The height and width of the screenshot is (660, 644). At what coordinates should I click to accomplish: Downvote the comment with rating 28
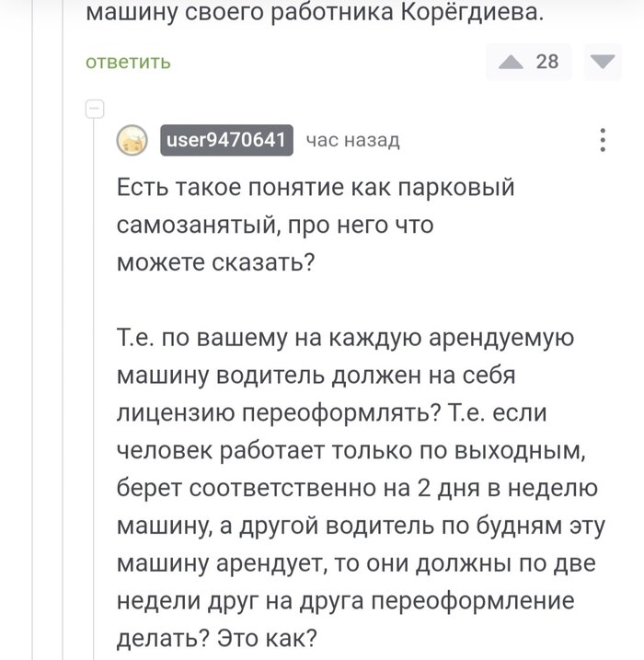coord(602,62)
